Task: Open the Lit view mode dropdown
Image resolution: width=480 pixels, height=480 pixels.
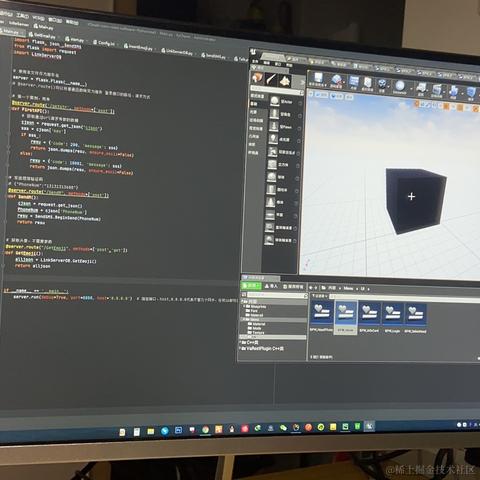Action: coord(337,96)
